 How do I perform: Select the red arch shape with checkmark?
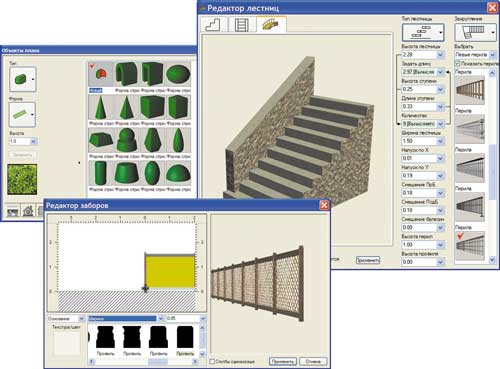click(101, 74)
